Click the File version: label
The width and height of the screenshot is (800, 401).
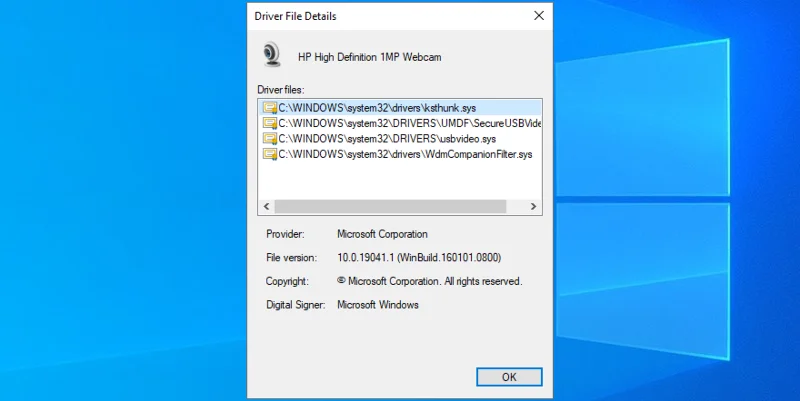291,258
